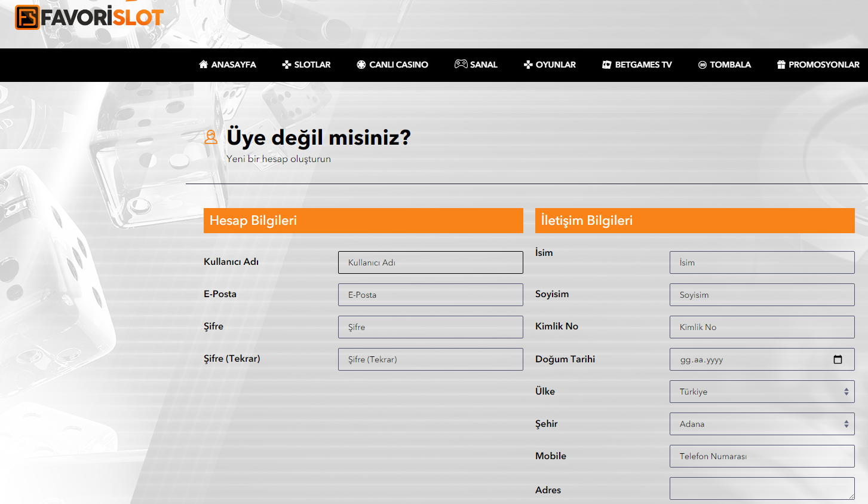The image size is (868, 504).
Task: Click the globe icon beside CANLI CASINO
Action: (x=360, y=65)
